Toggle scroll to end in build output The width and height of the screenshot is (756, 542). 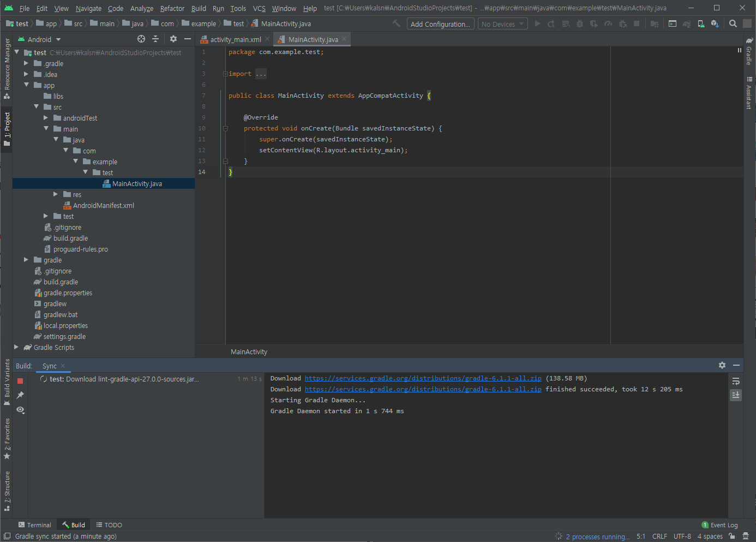pos(736,395)
